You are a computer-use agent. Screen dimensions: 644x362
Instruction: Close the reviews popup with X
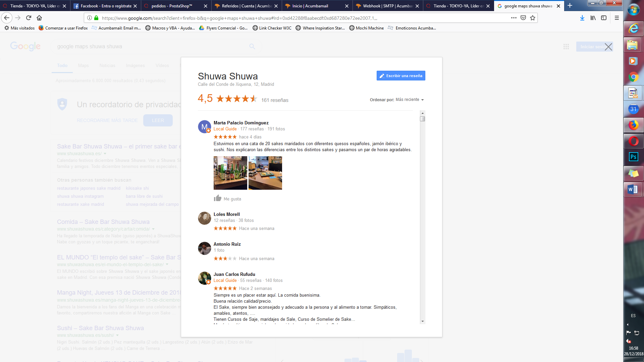(x=608, y=47)
